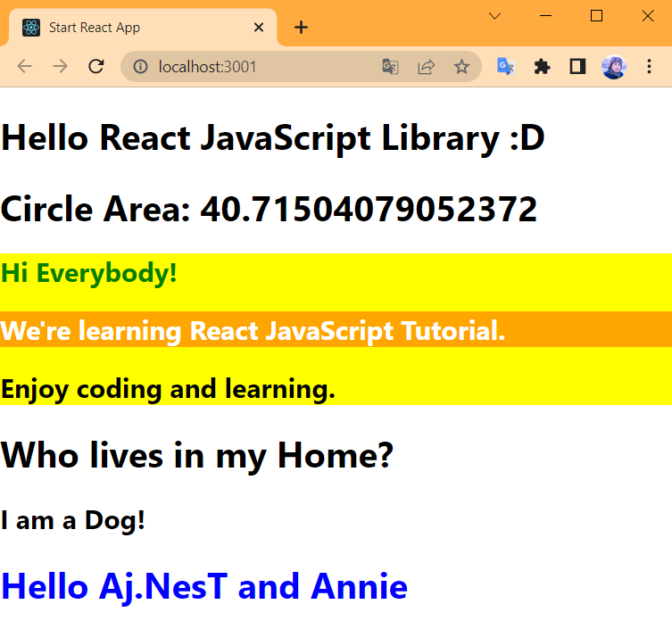Open Chrome's three-dot menu
672x629 pixels.
(649, 67)
